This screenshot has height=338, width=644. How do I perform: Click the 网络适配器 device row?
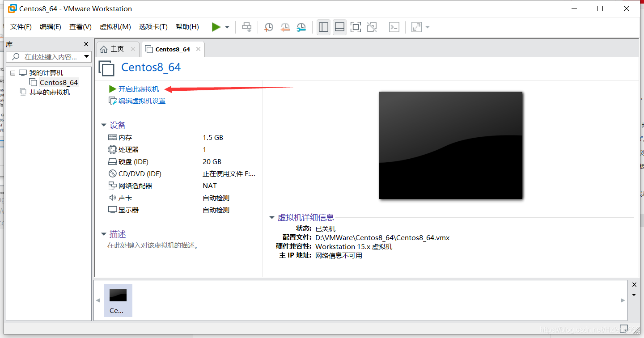tap(182, 186)
